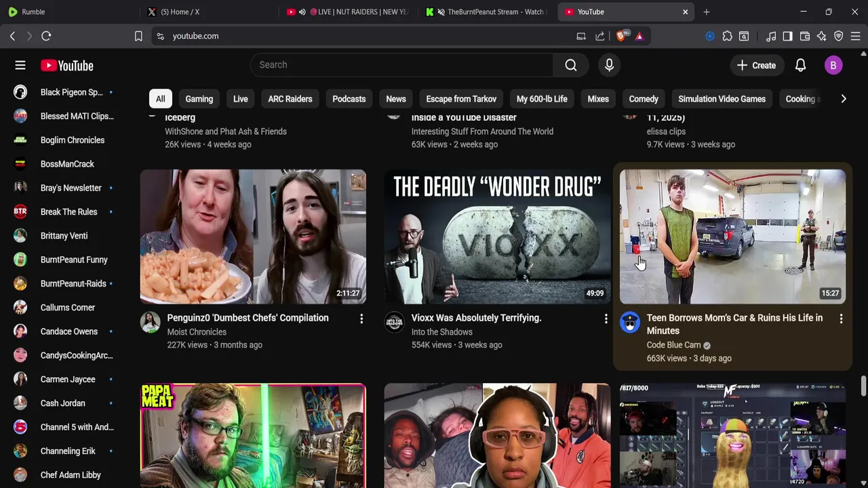
Task: Select the Mixes filter chip
Action: coord(598,99)
